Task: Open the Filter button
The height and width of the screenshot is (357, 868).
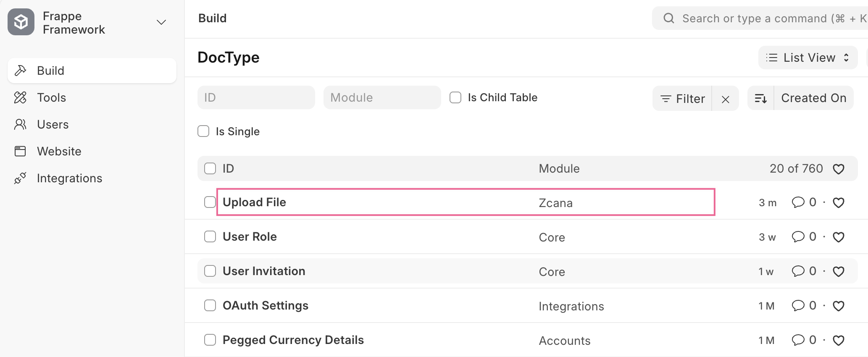Action: (x=682, y=99)
